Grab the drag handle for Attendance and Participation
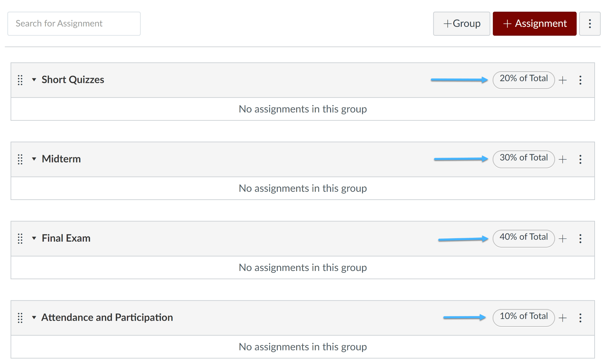 [20, 318]
